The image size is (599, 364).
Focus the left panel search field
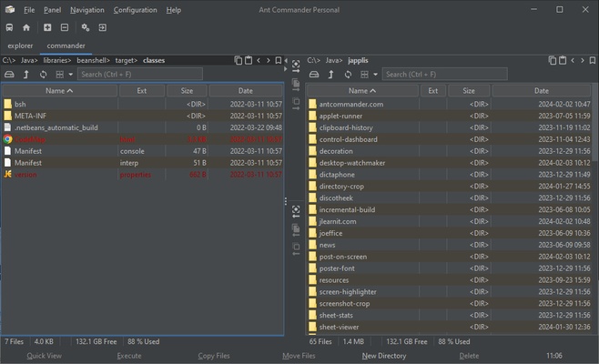pyautogui.click(x=140, y=74)
